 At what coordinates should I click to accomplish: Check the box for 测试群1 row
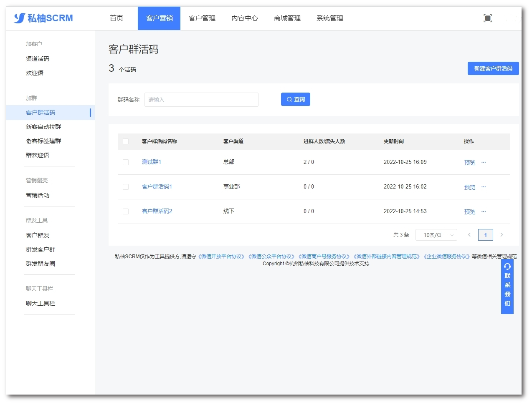(126, 162)
